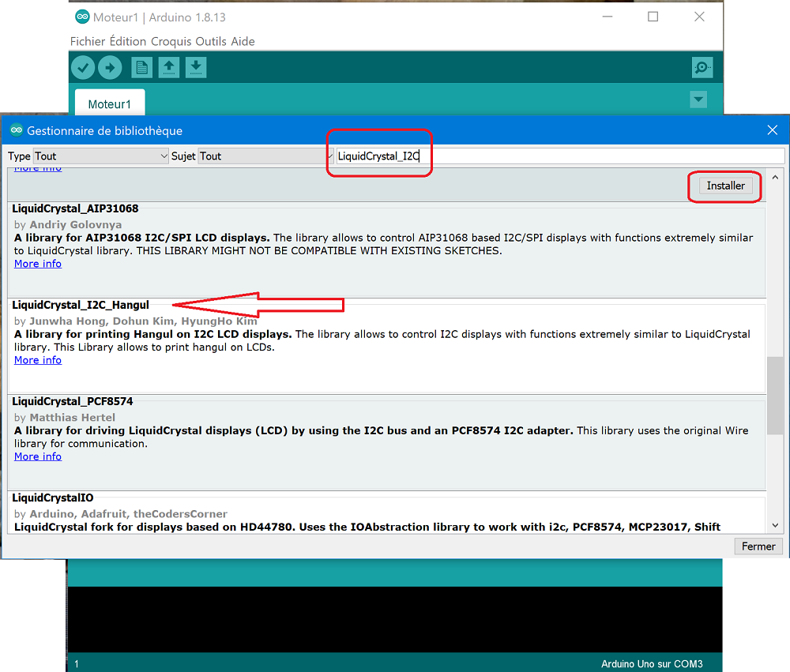
Task: Minimize the Moteur1 Arduino window
Action: tap(608, 17)
